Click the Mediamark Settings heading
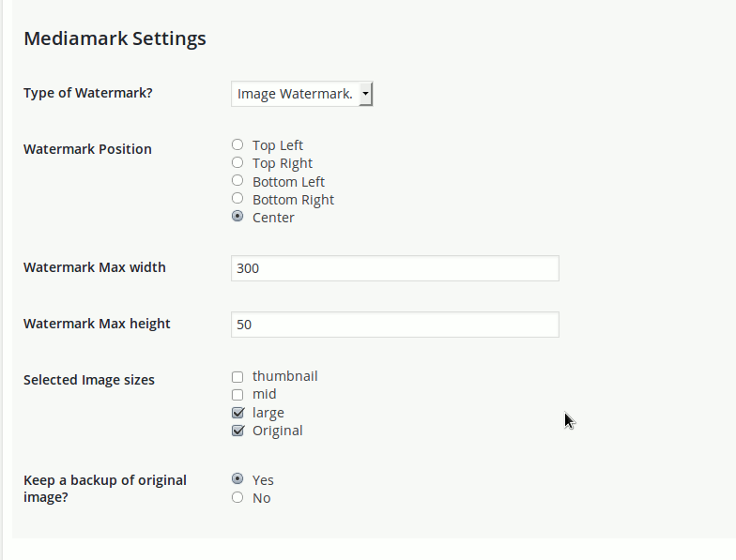The height and width of the screenshot is (560, 736). click(115, 38)
